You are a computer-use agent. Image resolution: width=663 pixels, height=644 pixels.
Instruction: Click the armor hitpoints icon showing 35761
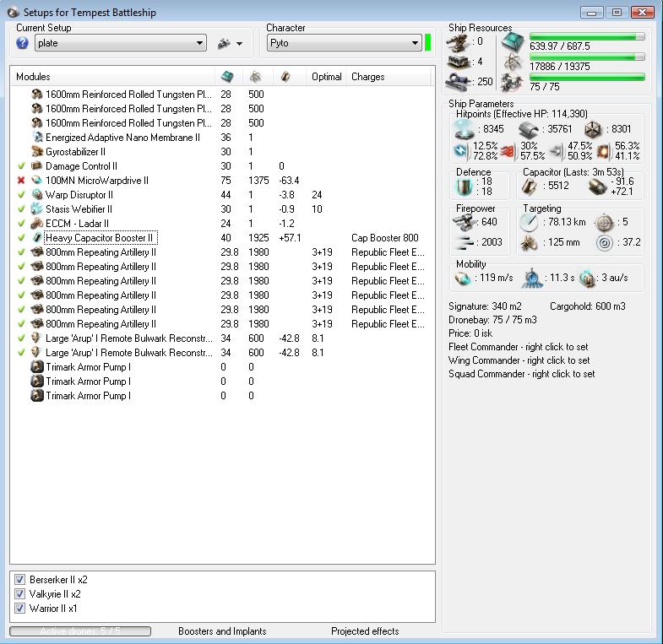pos(529,129)
